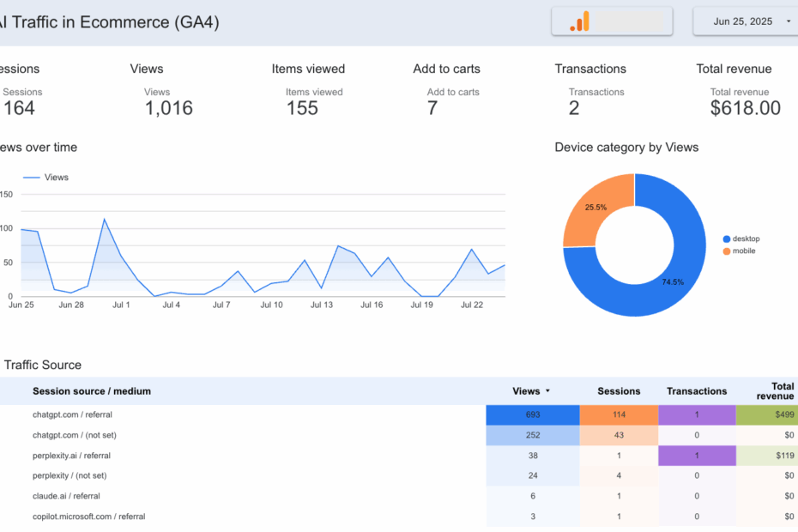Open the Jun 25, 2025 date range selector
Screen dimensions: 798x532
point(744,21)
